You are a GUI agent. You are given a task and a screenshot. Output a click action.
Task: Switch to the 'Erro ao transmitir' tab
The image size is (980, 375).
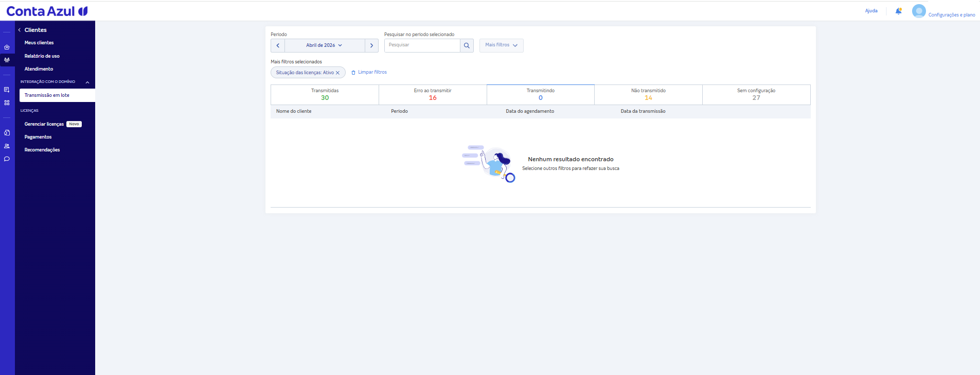click(x=433, y=94)
